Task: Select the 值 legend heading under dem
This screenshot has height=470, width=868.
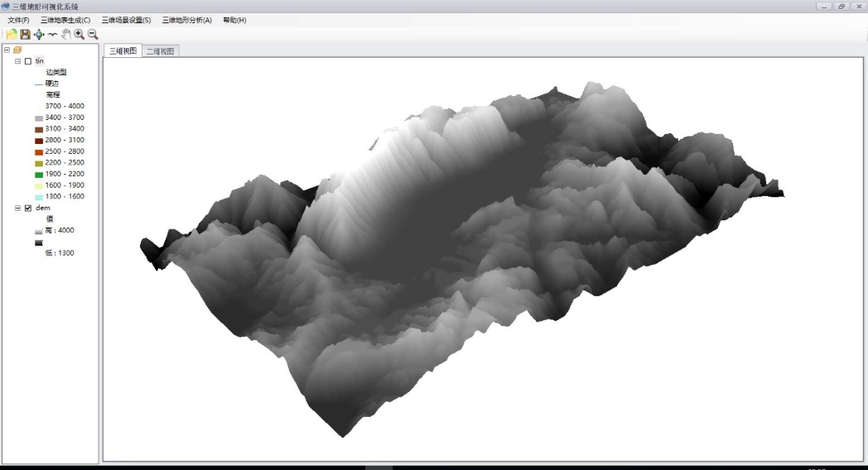Action: 50,219
